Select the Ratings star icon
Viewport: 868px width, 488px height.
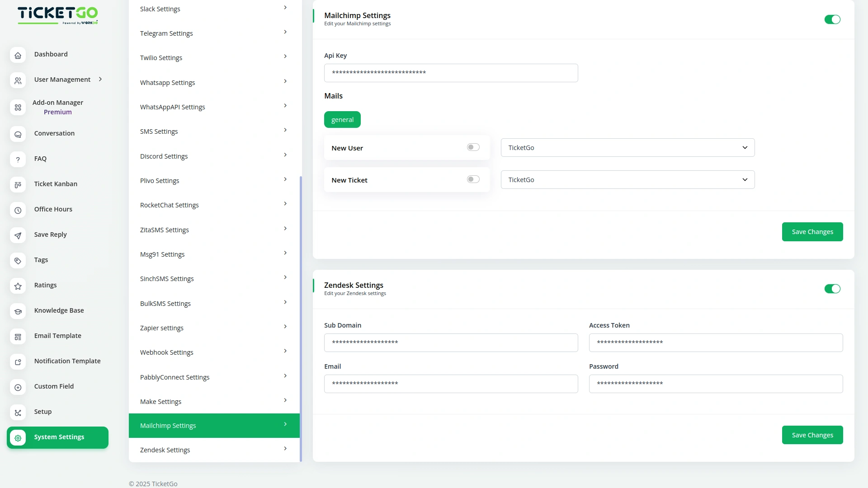coord(18,286)
